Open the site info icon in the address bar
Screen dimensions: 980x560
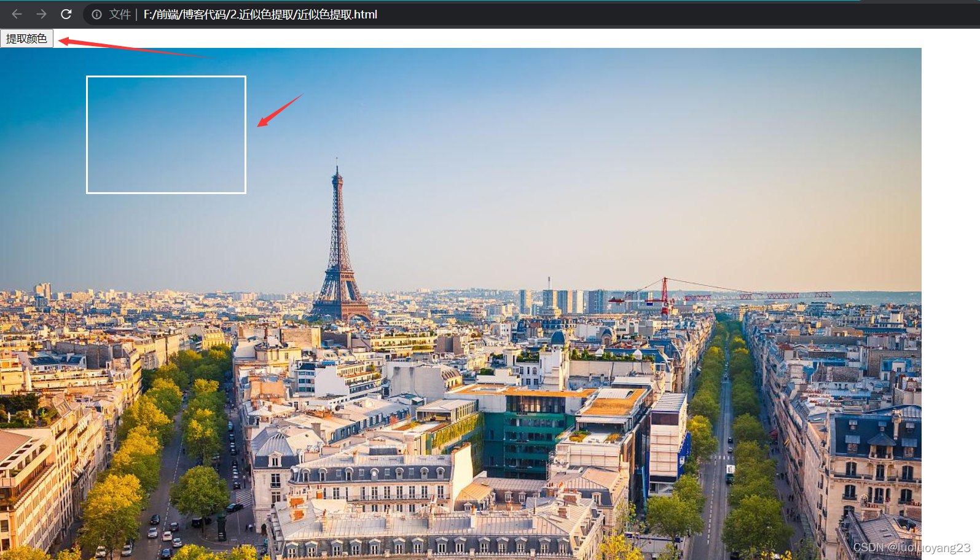click(97, 14)
